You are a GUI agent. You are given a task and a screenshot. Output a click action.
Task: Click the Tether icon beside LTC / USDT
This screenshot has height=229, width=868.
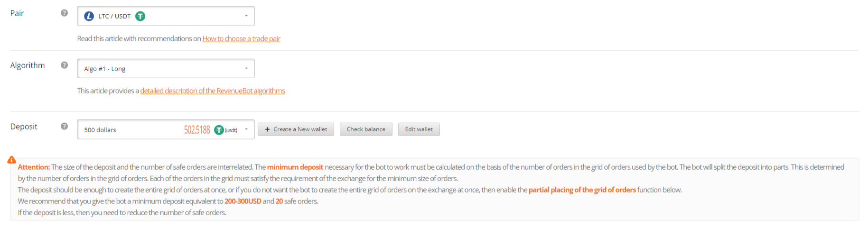tap(140, 16)
